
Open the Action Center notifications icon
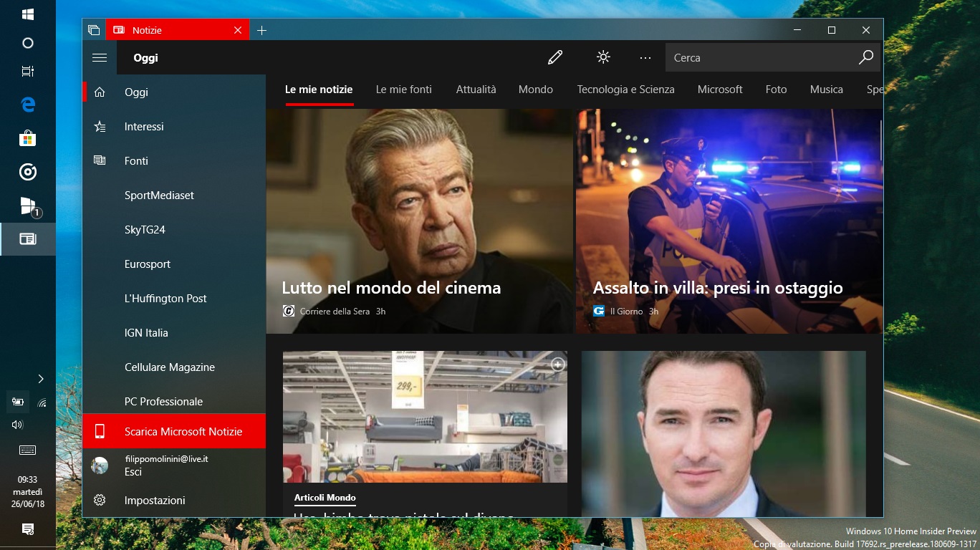[28, 529]
